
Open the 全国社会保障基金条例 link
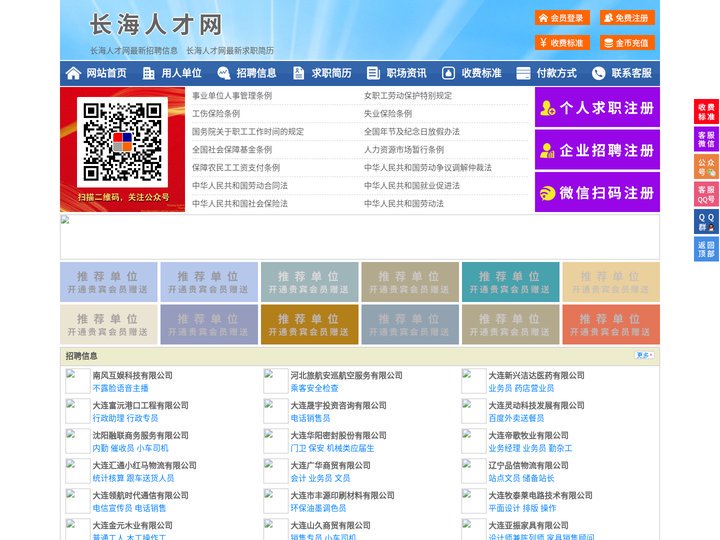(232, 150)
